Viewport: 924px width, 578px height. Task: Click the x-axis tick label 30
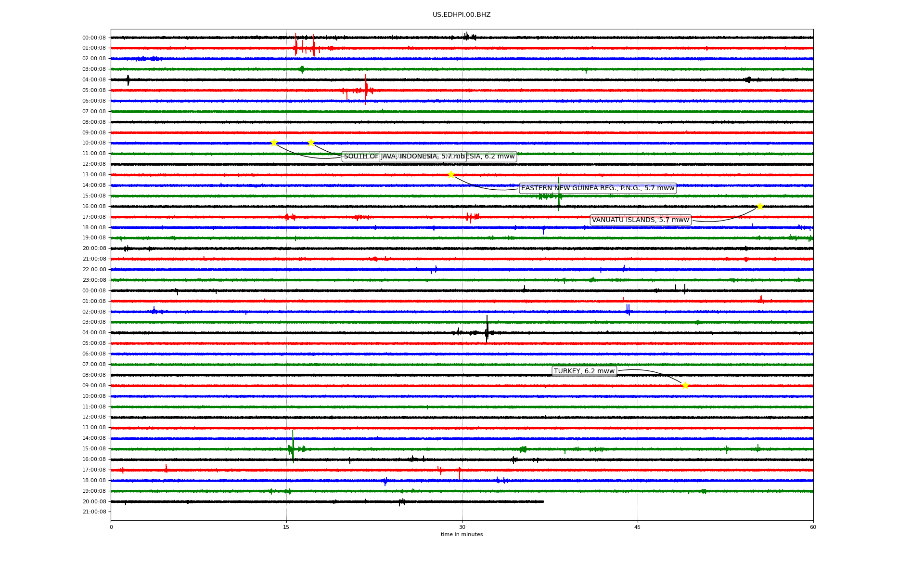pos(462,527)
